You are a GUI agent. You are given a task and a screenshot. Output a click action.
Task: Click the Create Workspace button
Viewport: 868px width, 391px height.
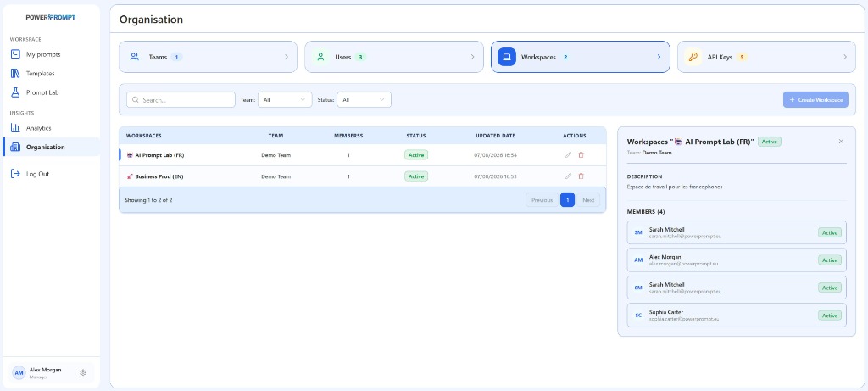(x=815, y=100)
